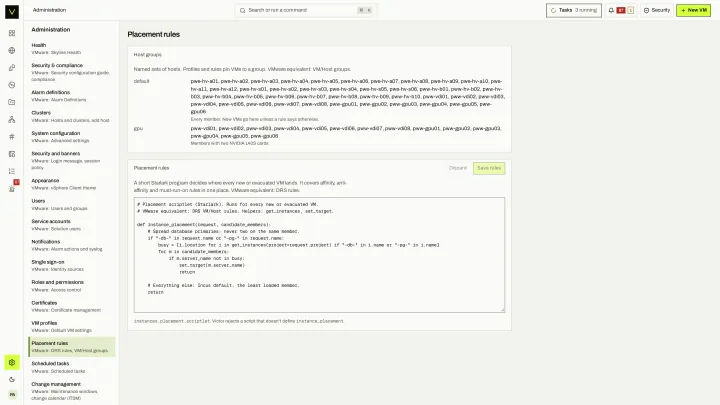Image resolution: width=720 pixels, height=405 pixels.
Task: Click the hash icon in the left rail
Action: point(12,136)
